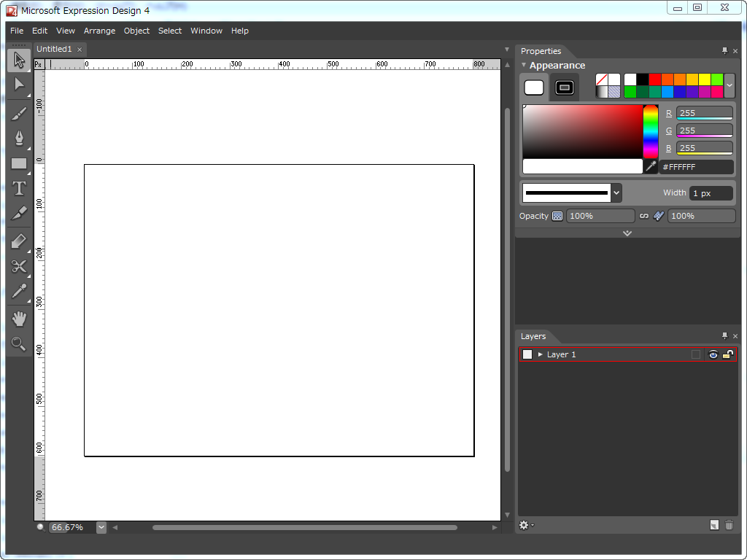This screenshot has height=560, width=747.
Task: Select the Scissors tool
Action: tap(19, 266)
